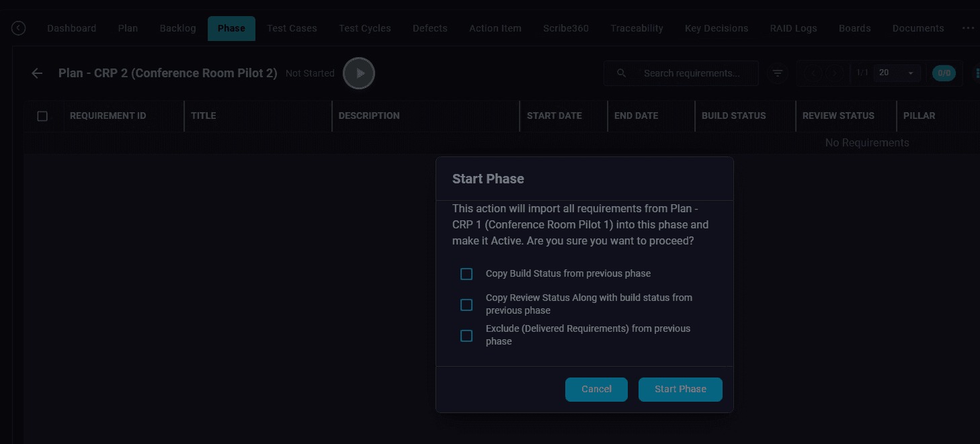The width and height of the screenshot is (980, 444).
Task: Open the page size 20 dropdown
Action: tap(897, 73)
